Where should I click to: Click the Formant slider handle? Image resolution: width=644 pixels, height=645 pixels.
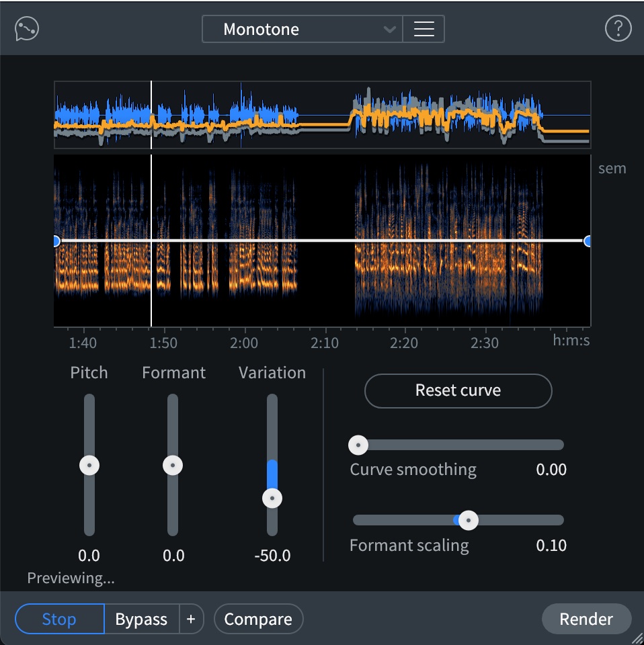pos(173,466)
